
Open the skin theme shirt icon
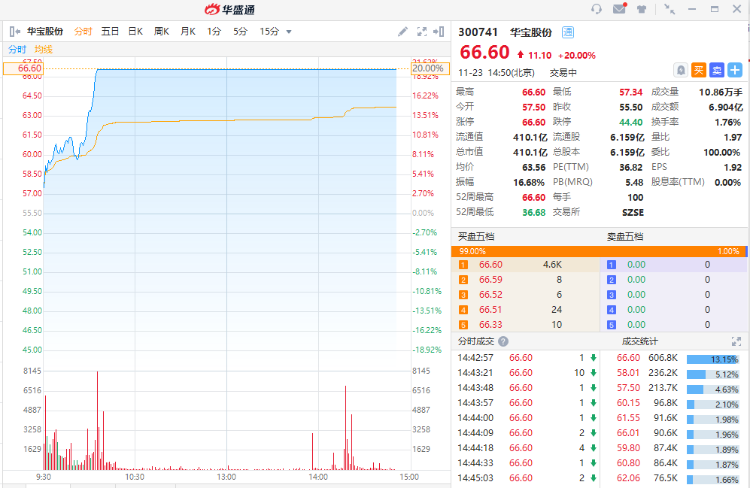click(641, 9)
